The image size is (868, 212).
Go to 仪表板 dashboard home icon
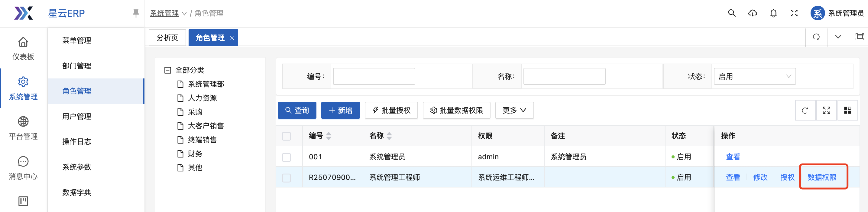[23, 48]
